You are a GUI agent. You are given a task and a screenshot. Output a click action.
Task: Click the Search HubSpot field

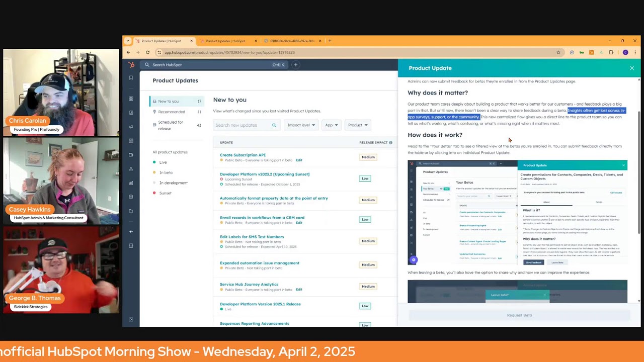click(214, 65)
